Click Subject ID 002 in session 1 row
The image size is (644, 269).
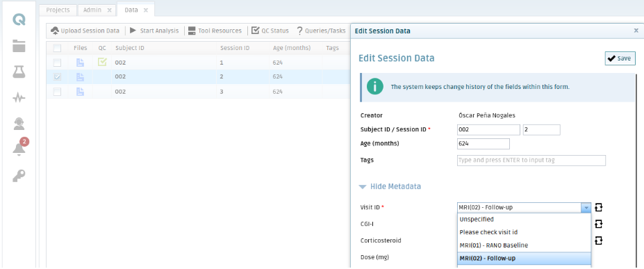120,63
